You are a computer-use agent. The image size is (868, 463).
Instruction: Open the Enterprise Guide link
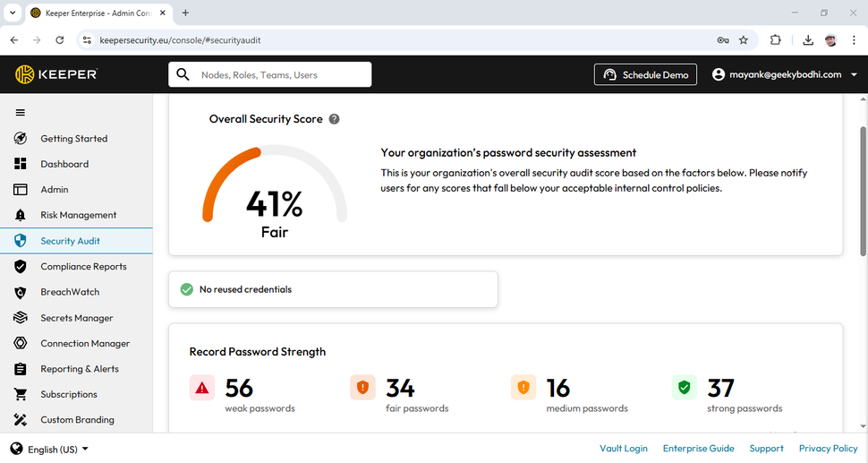pos(699,449)
